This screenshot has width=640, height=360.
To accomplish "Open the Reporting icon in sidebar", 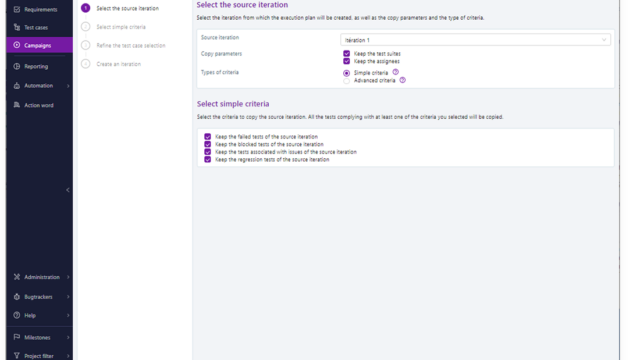I will (17, 66).
